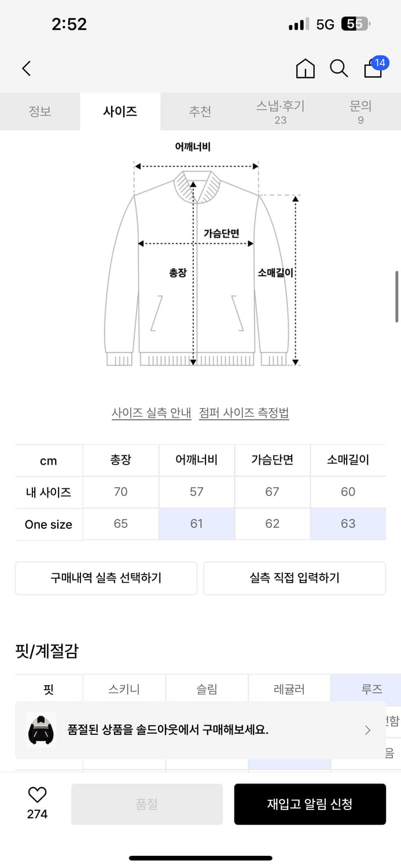401x868 pixels.
Task: Switch to the 정보 tab
Action: point(39,111)
